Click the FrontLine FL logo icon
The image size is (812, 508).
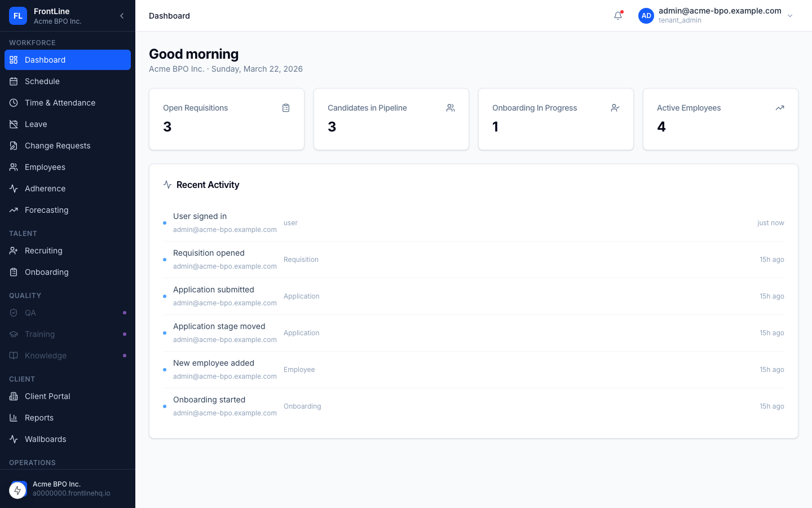pyautogui.click(x=18, y=16)
